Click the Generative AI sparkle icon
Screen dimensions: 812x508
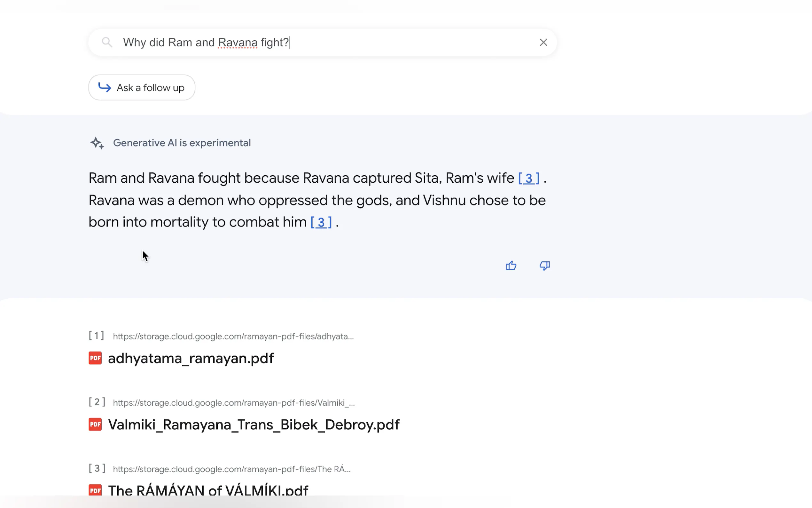tap(97, 143)
